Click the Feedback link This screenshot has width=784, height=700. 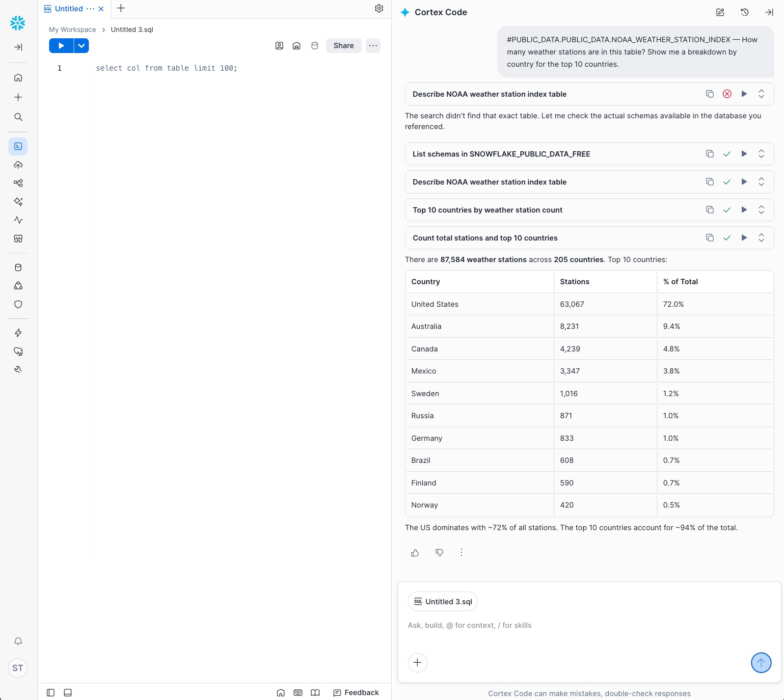coord(356,693)
